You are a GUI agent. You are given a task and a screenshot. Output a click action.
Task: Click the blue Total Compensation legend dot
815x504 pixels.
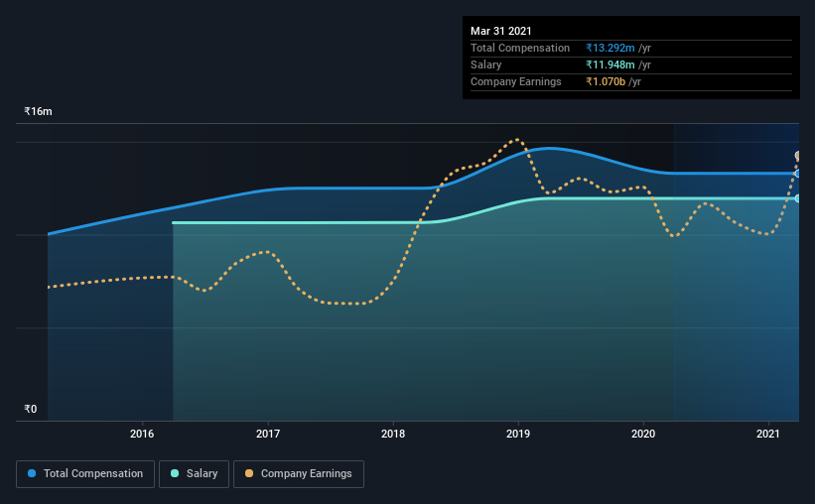click(32, 473)
